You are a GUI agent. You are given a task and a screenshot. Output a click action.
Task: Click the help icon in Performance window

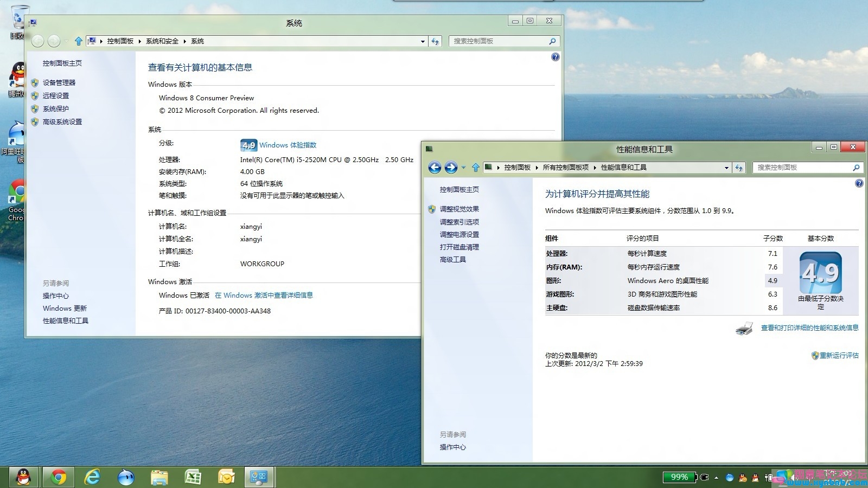859,183
